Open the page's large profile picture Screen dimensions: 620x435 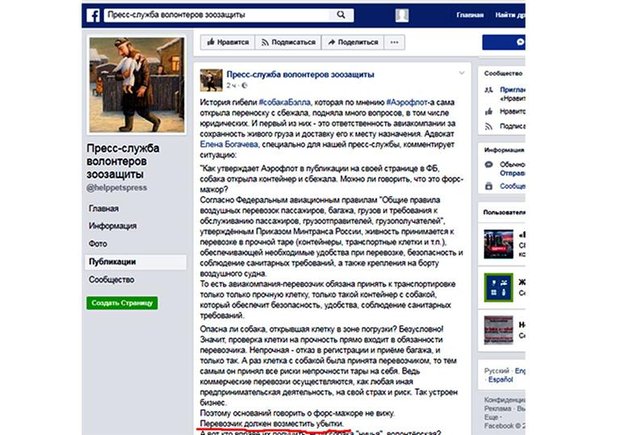pyautogui.click(x=137, y=85)
